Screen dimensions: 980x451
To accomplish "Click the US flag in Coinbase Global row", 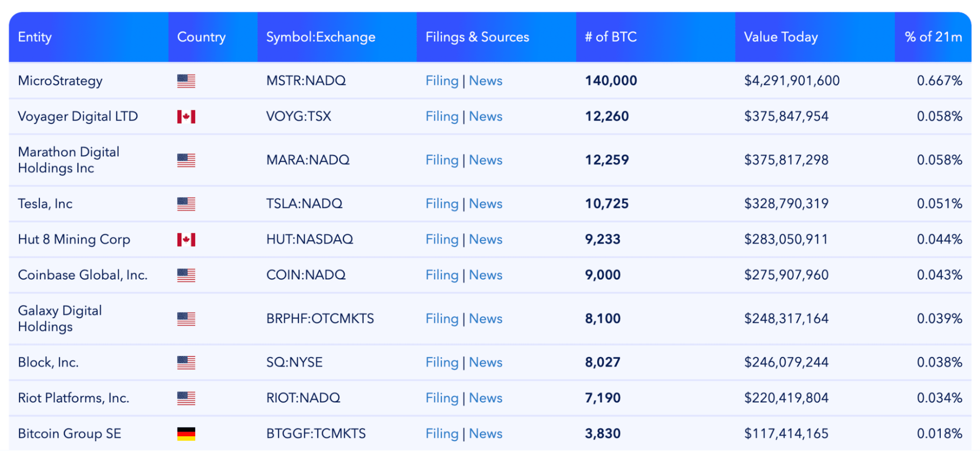I will [x=186, y=276].
